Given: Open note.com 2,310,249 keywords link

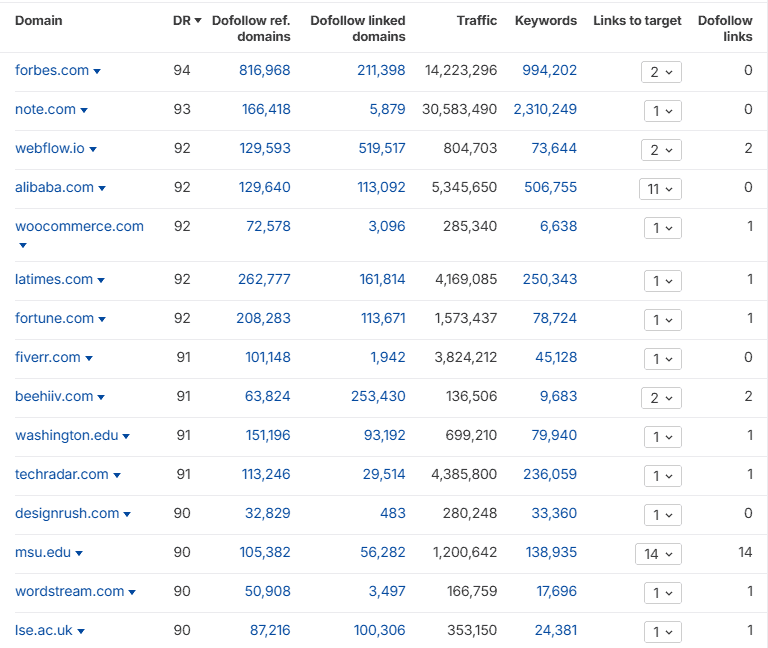Looking at the screenshot, I should point(545,109).
